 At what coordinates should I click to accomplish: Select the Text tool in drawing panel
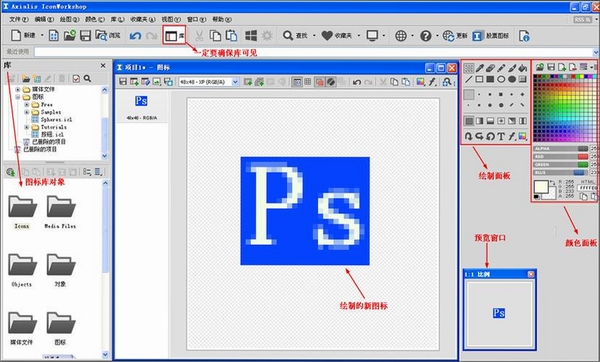click(x=501, y=136)
